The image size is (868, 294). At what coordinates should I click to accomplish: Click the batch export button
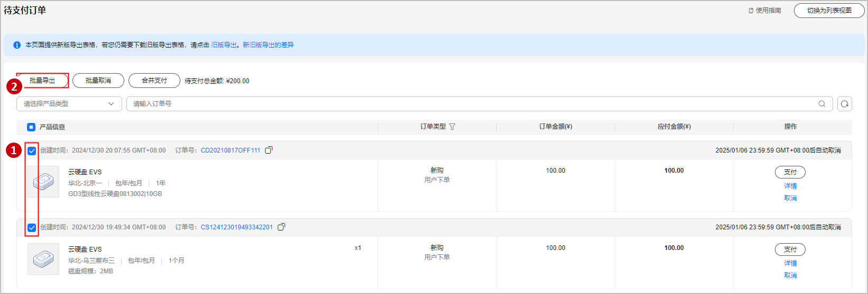tap(42, 81)
